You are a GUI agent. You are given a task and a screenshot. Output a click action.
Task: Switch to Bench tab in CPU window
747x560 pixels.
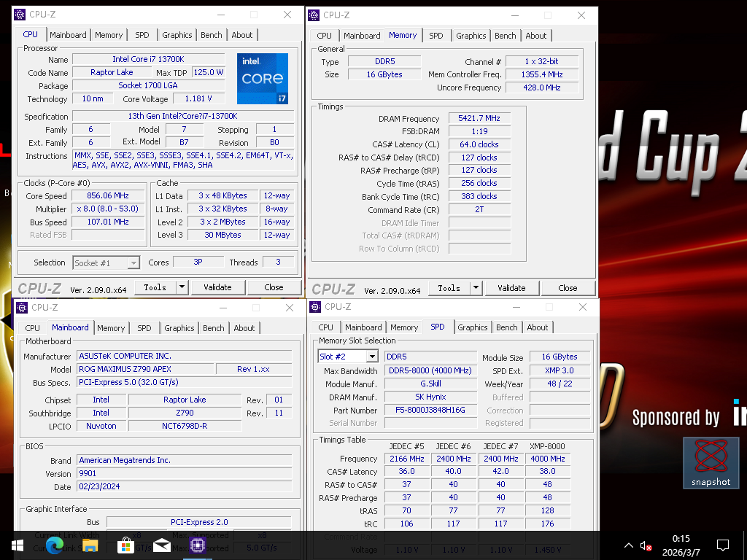[212, 35]
